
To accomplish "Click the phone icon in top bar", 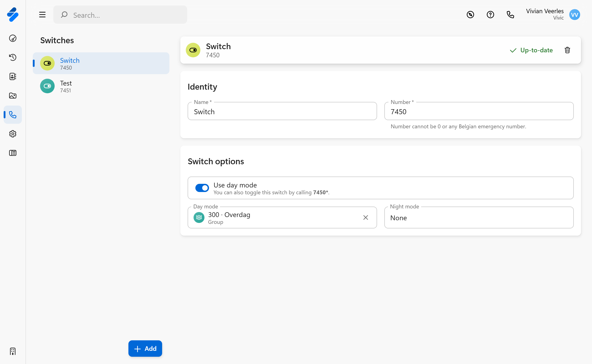I will click(510, 15).
